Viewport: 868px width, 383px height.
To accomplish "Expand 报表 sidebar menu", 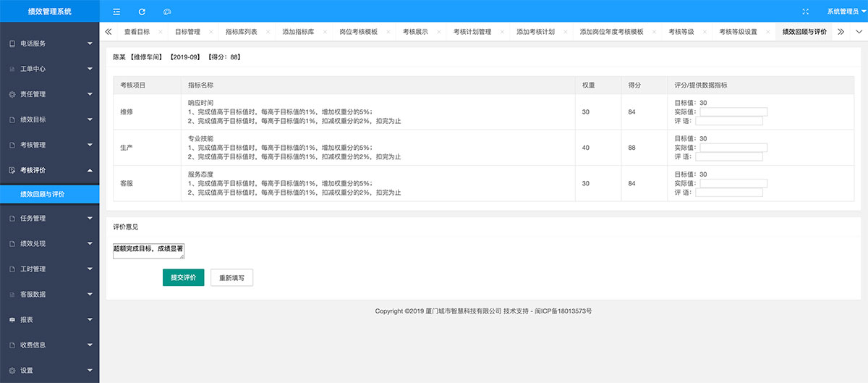I will click(49, 319).
